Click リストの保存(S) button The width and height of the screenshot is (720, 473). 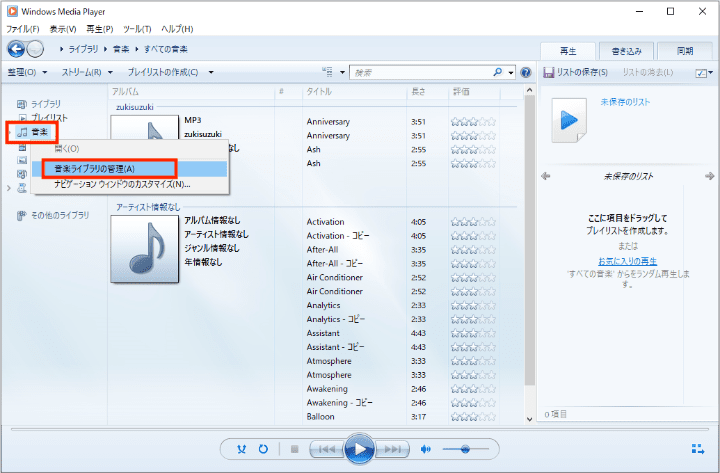point(582,72)
